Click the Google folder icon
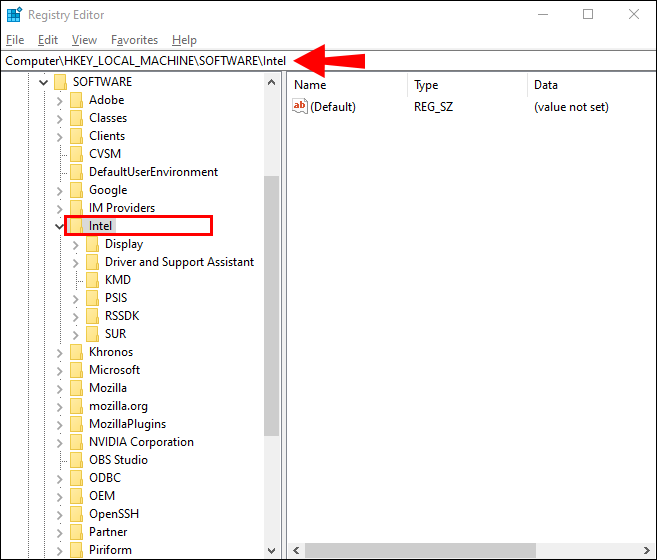This screenshot has width=657, height=560. click(76, 190)
